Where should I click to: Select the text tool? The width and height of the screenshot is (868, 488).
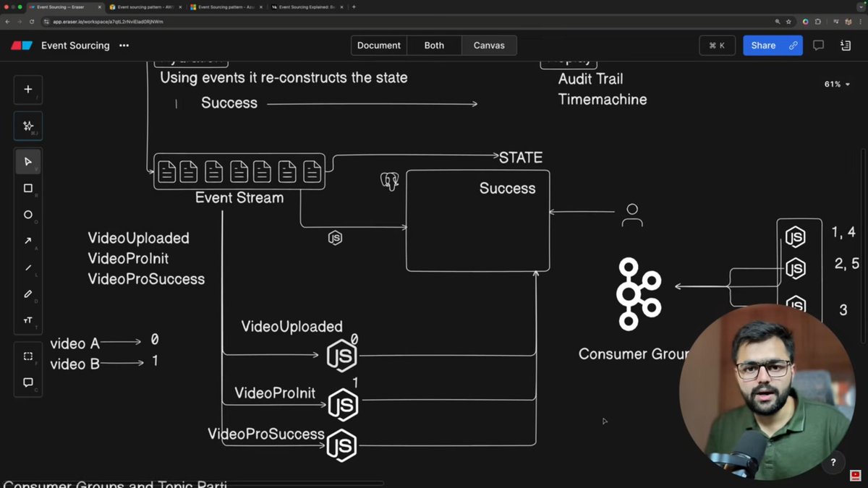click(27, 320)
